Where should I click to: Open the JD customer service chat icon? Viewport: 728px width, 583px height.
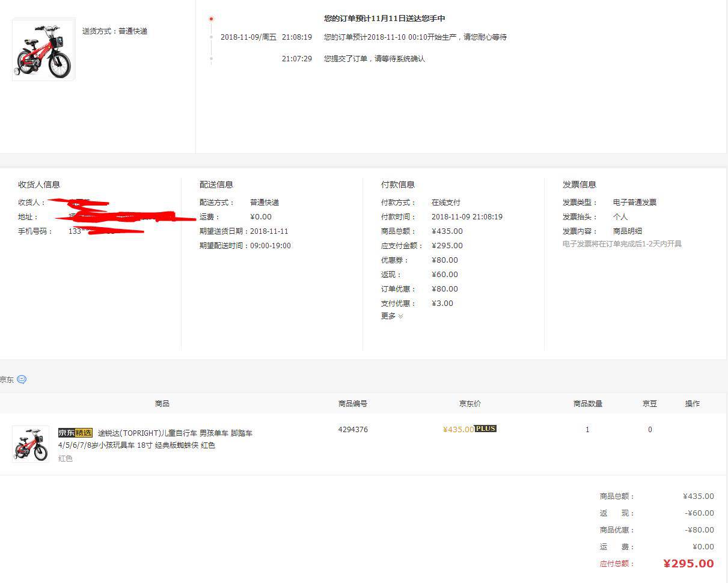click(x=22, y=380)
